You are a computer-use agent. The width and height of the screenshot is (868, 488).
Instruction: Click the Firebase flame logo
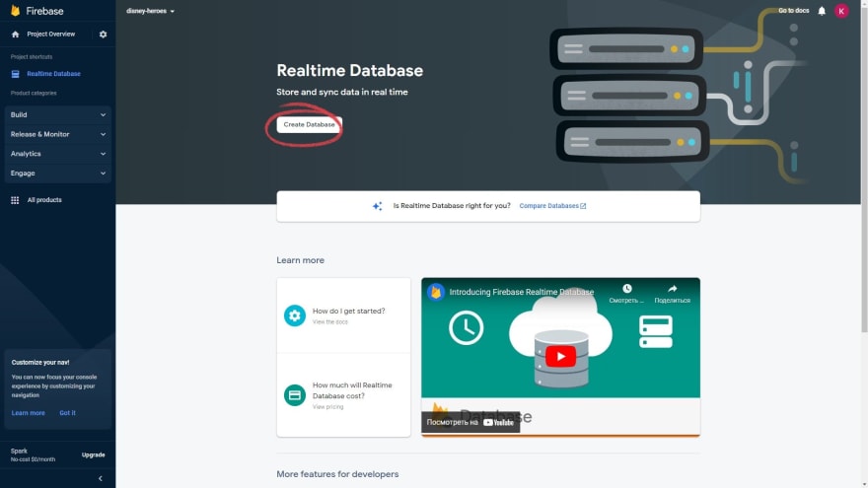[15, 11]
